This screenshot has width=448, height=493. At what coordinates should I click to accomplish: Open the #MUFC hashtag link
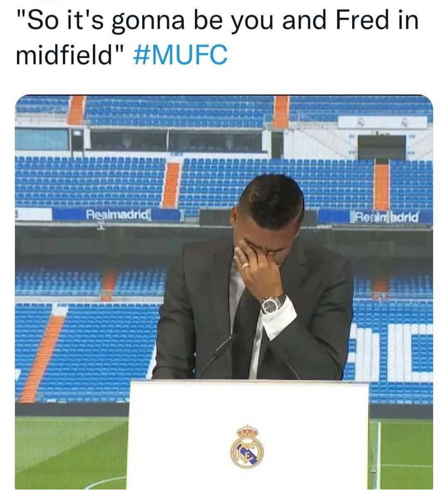(x=180, y=55)
